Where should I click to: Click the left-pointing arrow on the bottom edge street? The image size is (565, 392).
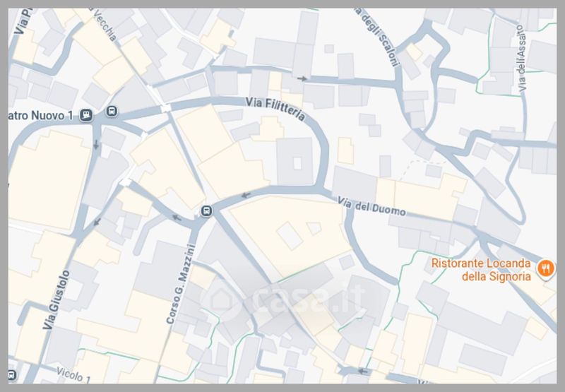coord(362,371)
